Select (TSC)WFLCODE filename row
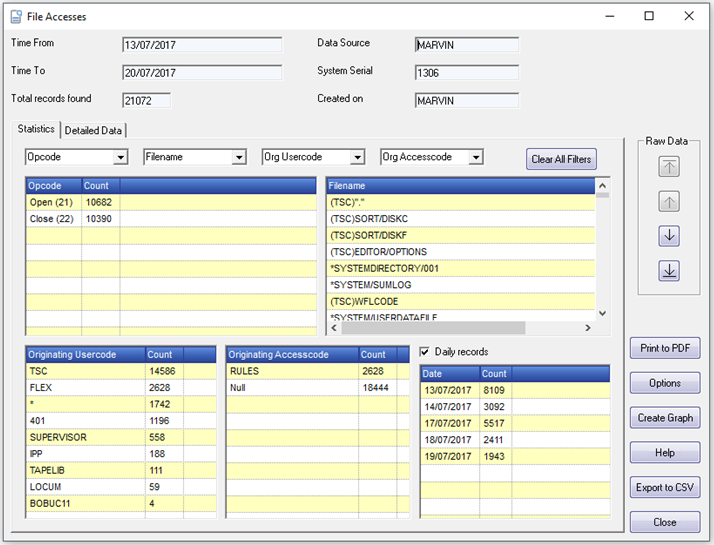Image resolution: width=714 pixels, height=545 pixels. tap(461, 301)
